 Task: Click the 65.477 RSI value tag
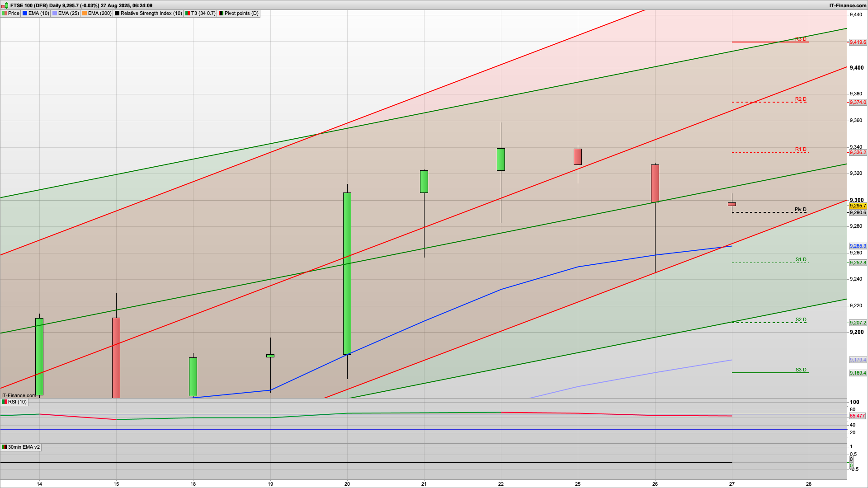(x=857, y=416)
